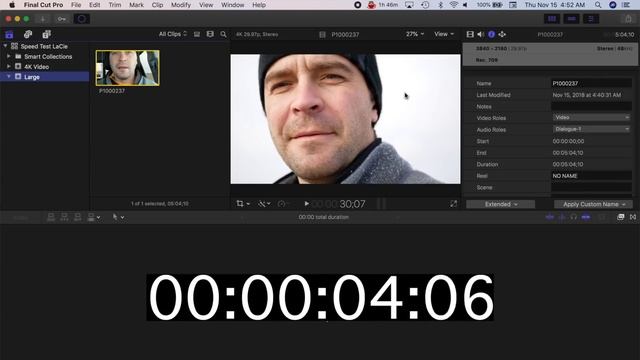The image size is (640, 360).
Task: Open the All Clips filter dropdown
Action: 173,34
